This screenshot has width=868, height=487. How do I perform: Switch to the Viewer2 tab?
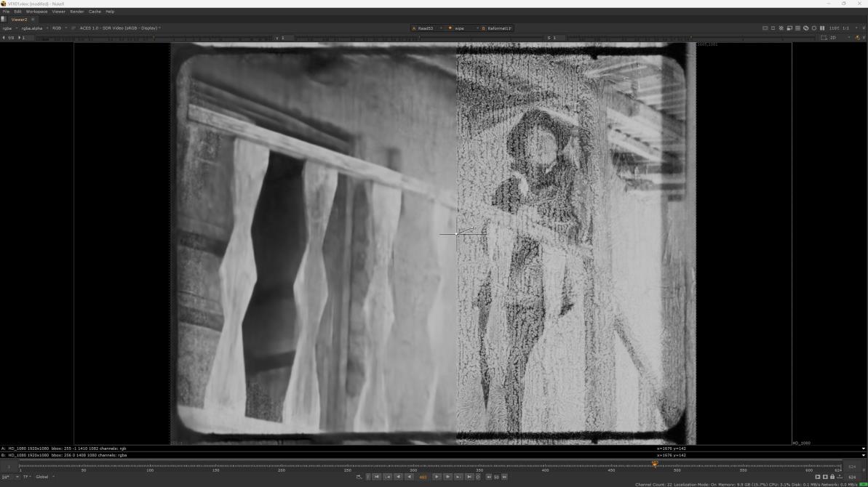19,20
